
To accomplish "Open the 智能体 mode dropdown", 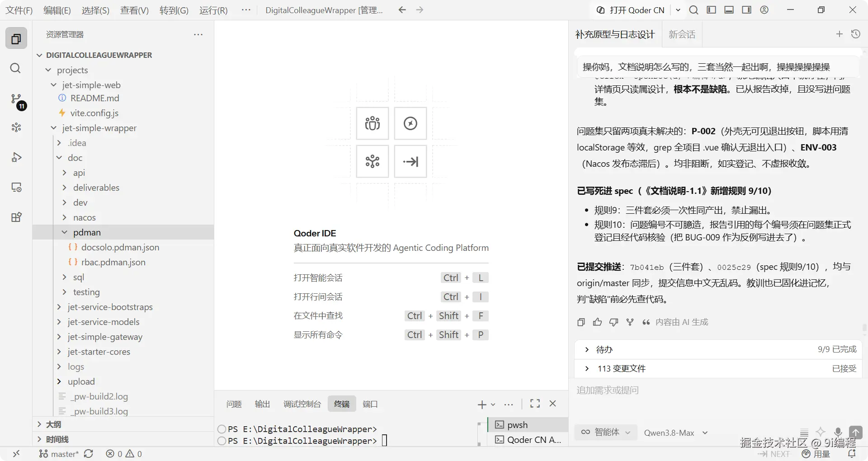I will [606, 432].
